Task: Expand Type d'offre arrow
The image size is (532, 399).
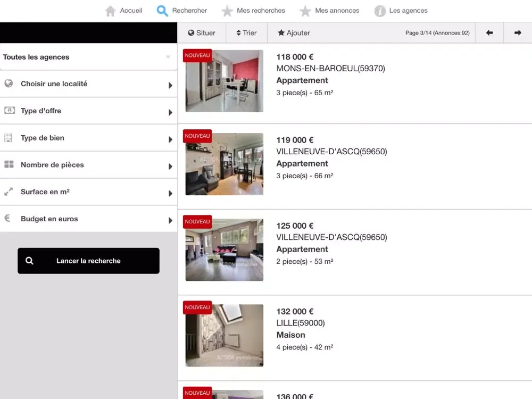Action: [x=170, y=112]
